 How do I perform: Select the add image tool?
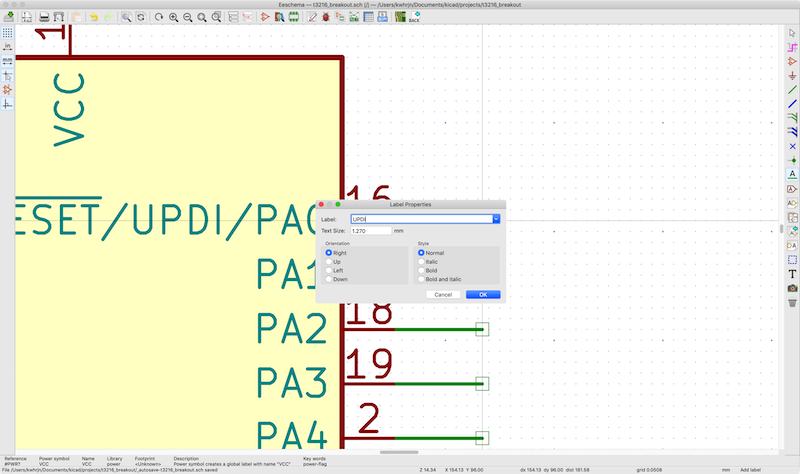792,288
